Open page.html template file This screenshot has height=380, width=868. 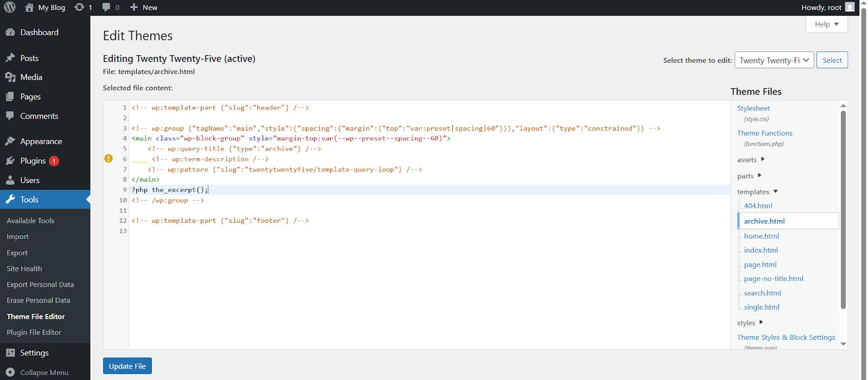[760, 265]
